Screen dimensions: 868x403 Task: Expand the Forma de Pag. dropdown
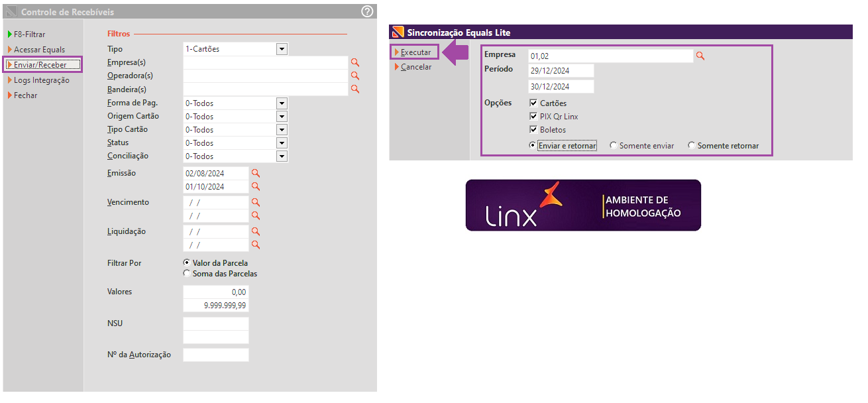click(x=282, y=103)
